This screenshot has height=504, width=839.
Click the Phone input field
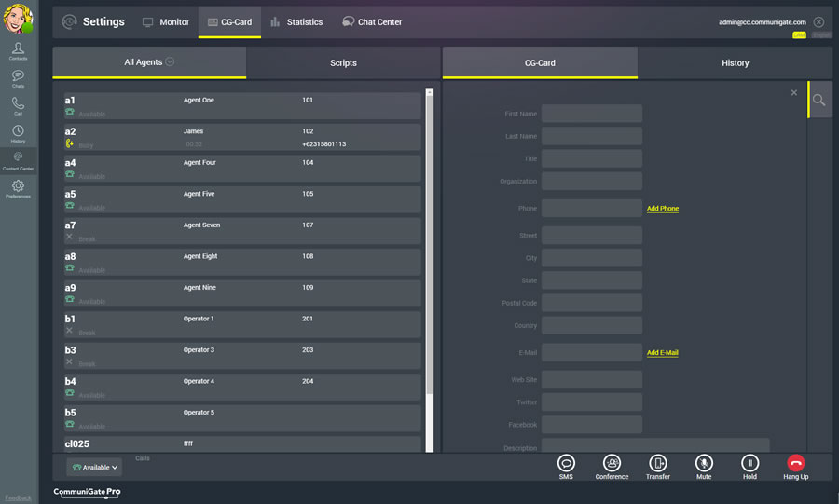click(x=592, y=208)
